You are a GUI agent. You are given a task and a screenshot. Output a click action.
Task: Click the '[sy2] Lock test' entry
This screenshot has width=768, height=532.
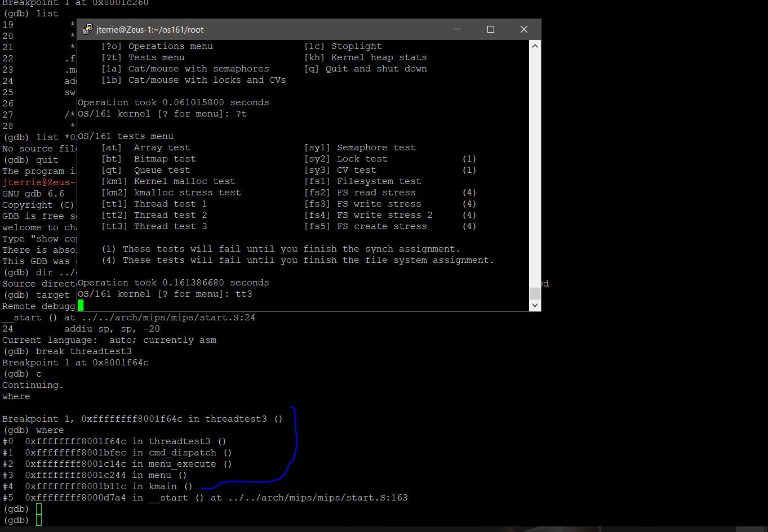(x=346, y=159)
